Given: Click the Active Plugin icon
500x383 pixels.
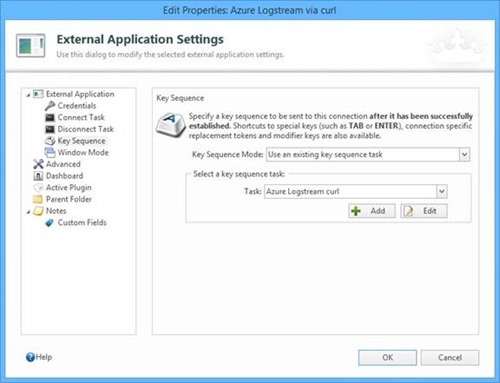Looking at the screenshot, I should point(38,187).
